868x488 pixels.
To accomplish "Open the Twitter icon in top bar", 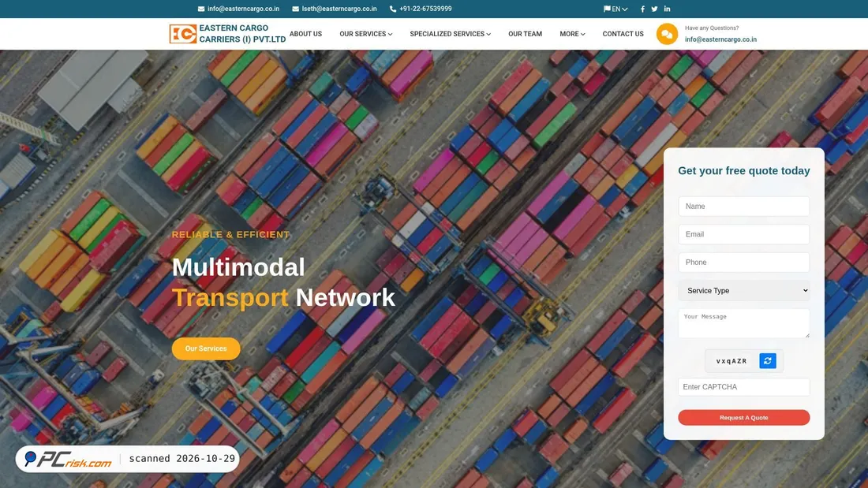I will click(x=654, y=9).
